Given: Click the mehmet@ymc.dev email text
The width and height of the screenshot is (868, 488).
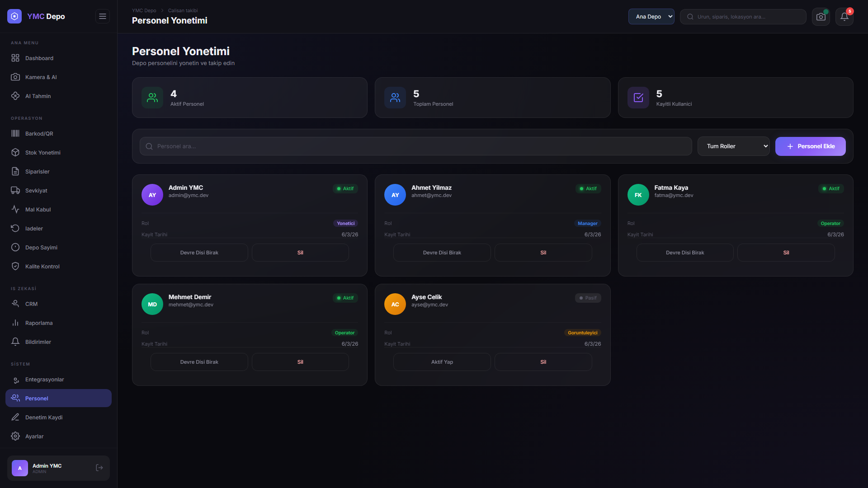Looking at the screenshot, I should pos(191,305).
